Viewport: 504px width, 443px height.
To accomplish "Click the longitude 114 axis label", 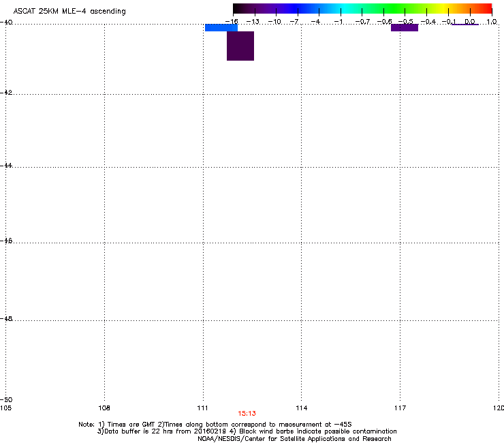I will point(302,408).
